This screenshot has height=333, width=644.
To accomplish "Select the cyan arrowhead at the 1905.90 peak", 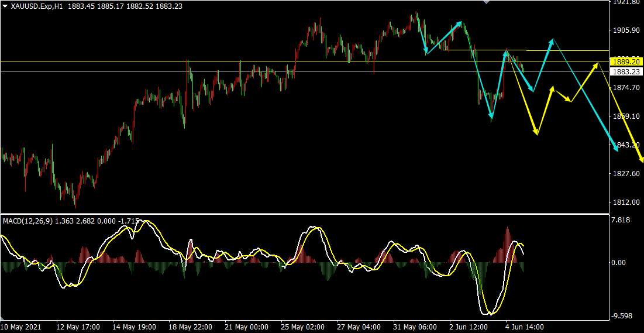I will pos(461,23).
